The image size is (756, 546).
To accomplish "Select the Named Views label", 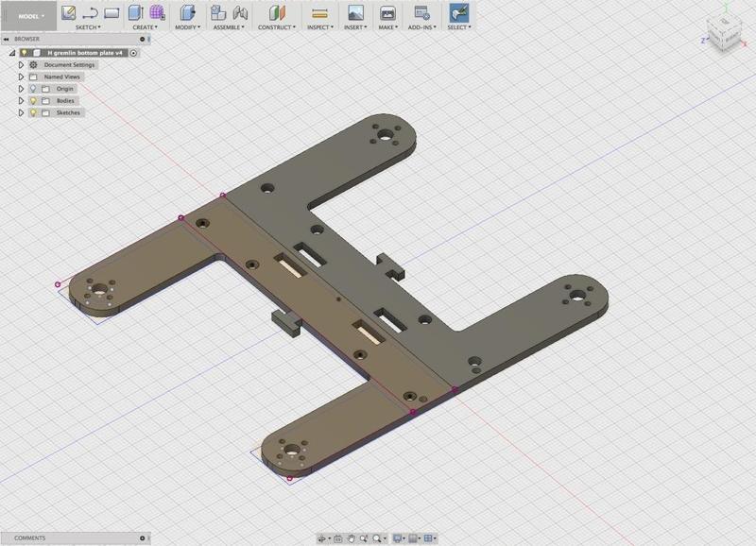I will [x=62, y=77].
